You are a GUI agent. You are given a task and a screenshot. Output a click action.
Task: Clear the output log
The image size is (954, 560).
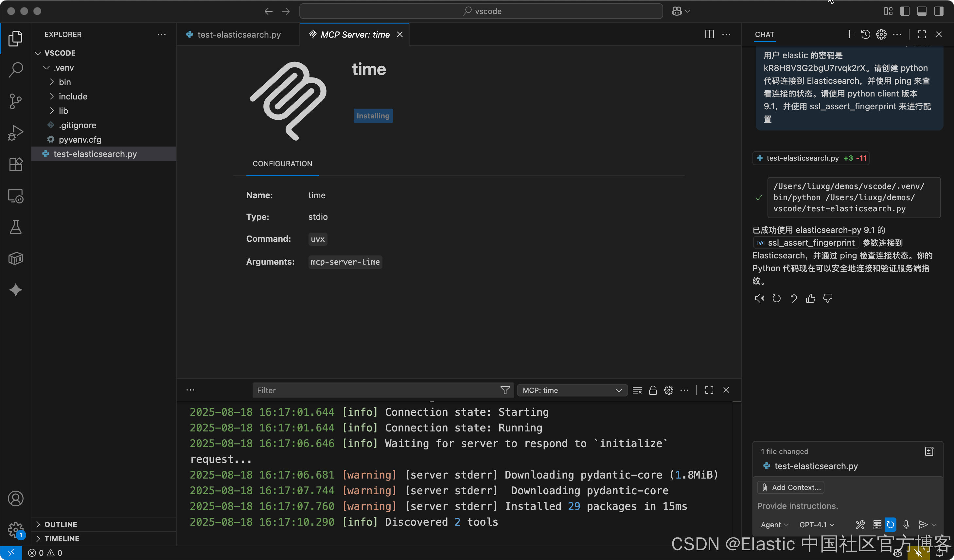637,390
